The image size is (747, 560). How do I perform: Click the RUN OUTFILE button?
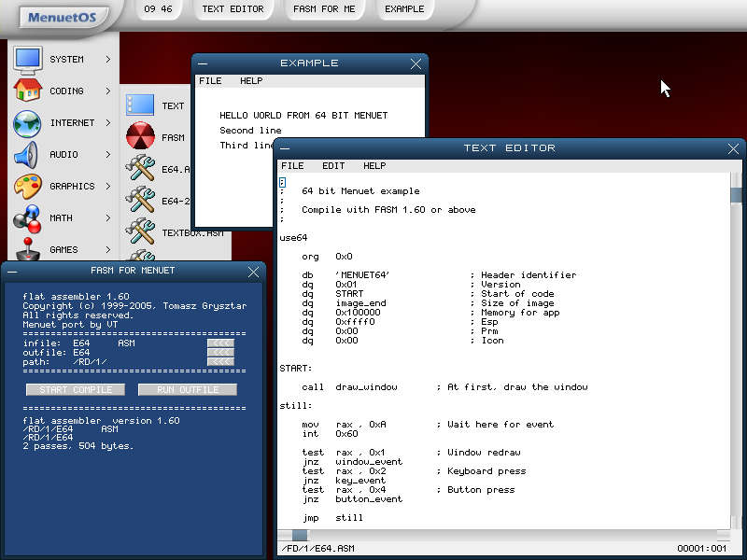click(188, 389)
